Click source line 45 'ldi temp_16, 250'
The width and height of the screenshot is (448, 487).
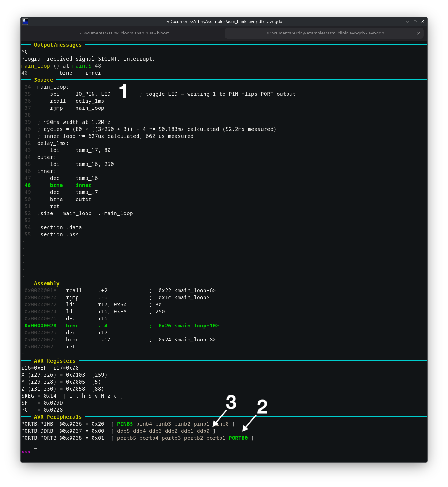[82, 164]
